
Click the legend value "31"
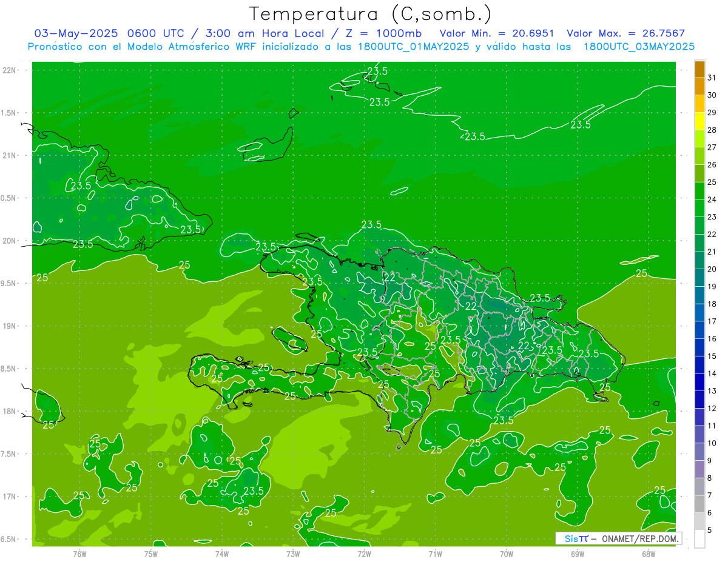click(712, 78)
